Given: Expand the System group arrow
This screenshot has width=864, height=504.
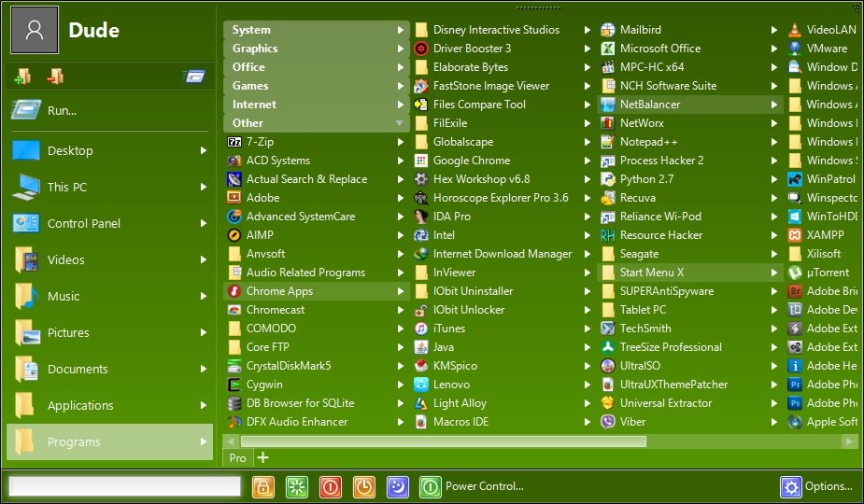Looking at the screenshot, I should click(401, 30).
